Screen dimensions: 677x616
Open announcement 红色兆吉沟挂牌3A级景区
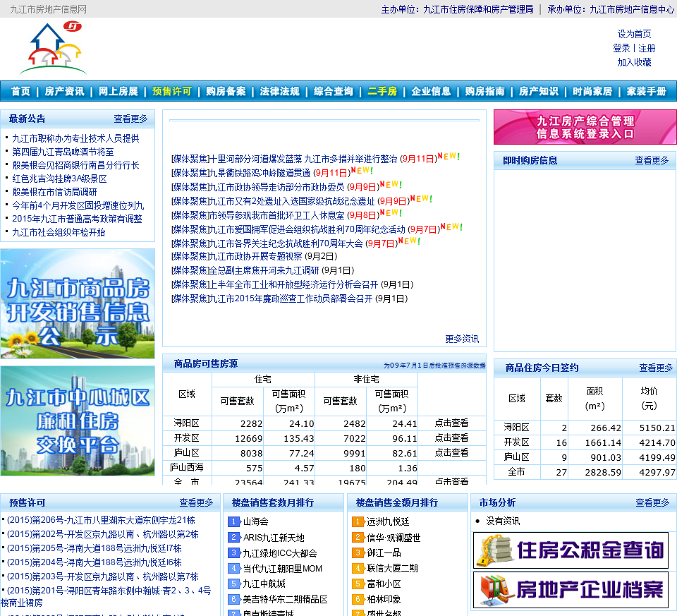59,179
